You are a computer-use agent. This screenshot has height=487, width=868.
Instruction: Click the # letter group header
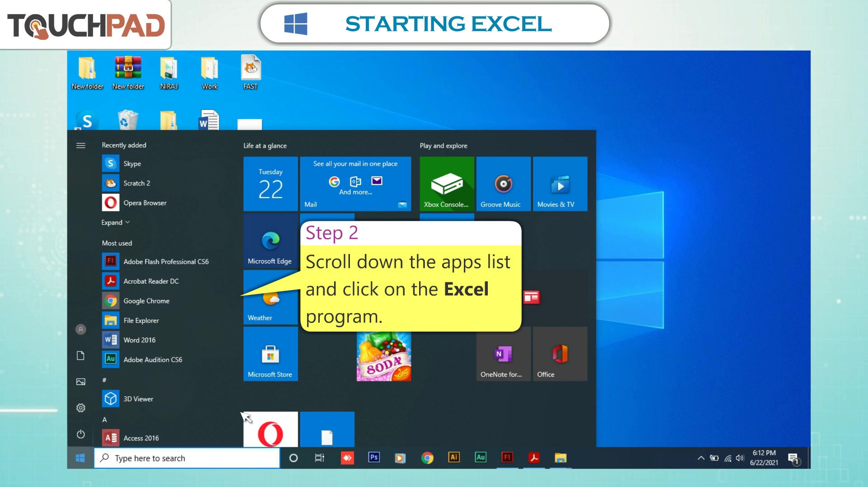point(104,380)
